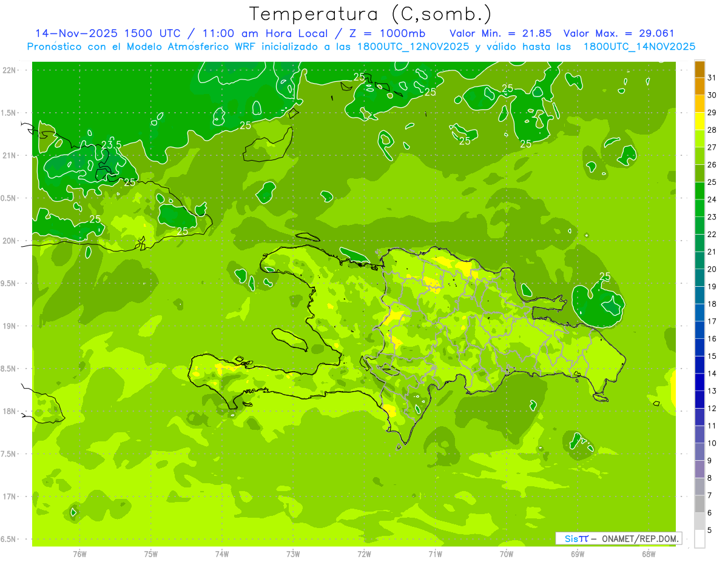Click the orange color bar segment above 31
Image resolution: width=728 pixels, height=562 pixels.
tap(699, 69)
